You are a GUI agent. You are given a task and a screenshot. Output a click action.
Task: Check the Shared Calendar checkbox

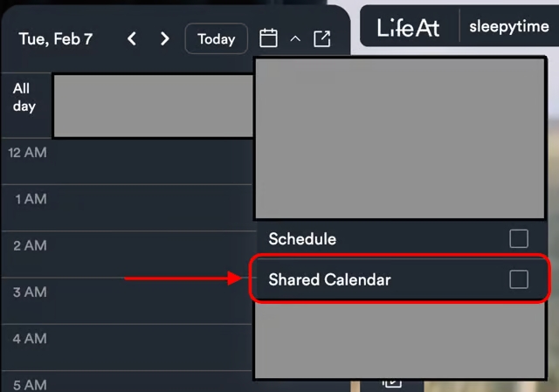point(519,279)
